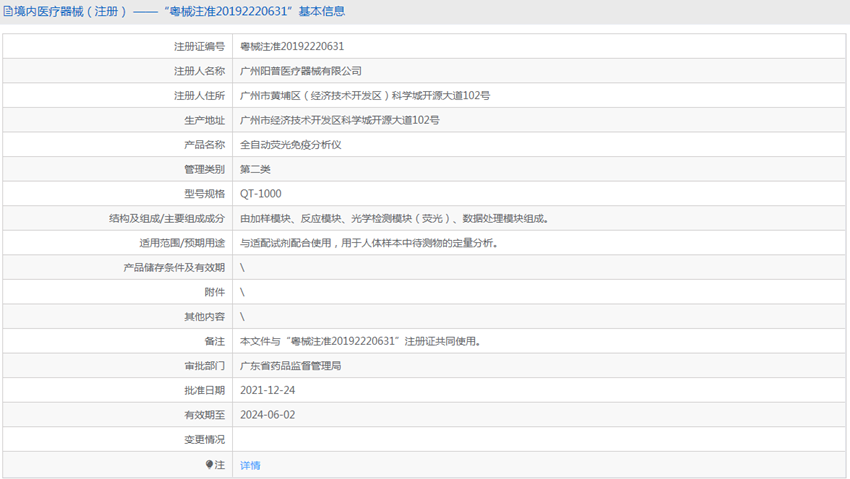
Task: Click production address 广州市经济技术开发区科学城开源大道102号
Action: pos(339,120)
